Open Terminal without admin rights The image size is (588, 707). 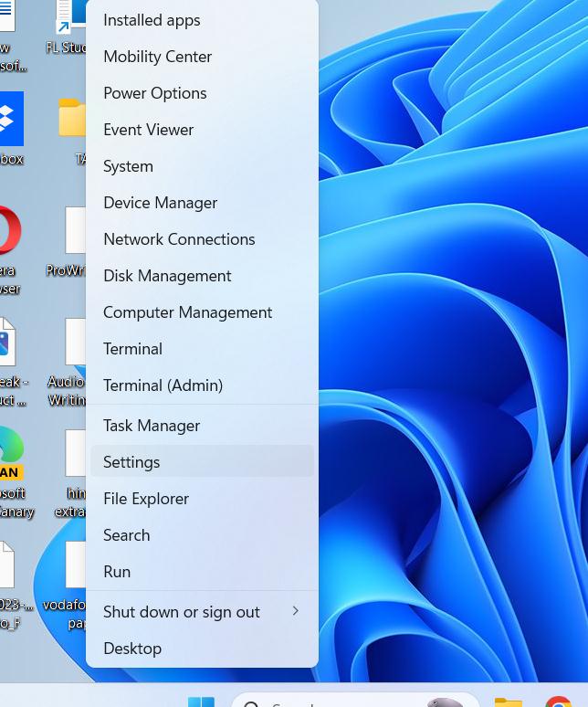(x=202, y=349)
